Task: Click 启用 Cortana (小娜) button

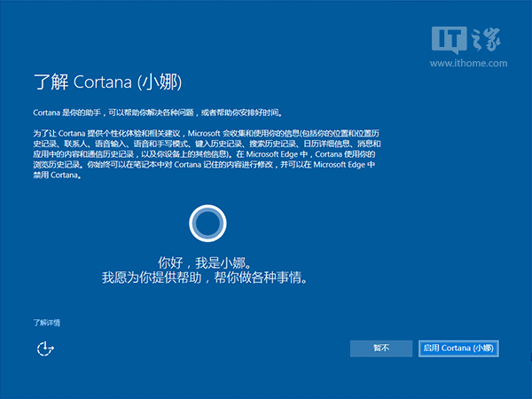Action: tap(458, 348)
